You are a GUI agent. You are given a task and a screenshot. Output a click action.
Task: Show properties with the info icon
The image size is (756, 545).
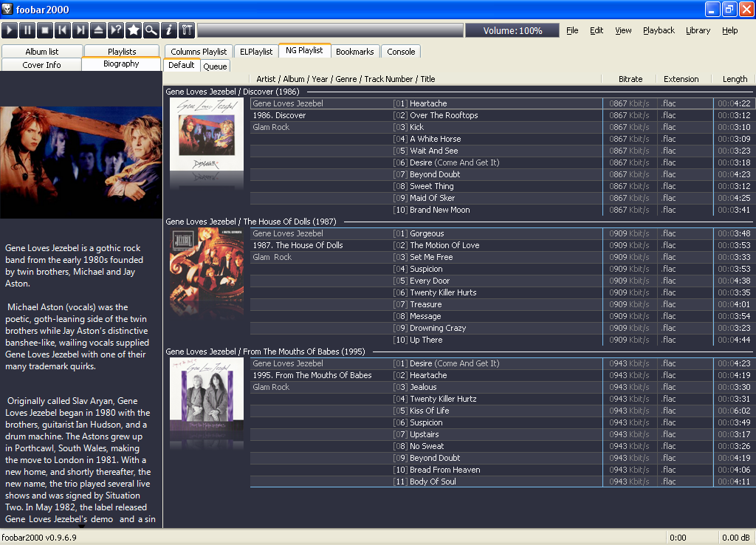169,30
